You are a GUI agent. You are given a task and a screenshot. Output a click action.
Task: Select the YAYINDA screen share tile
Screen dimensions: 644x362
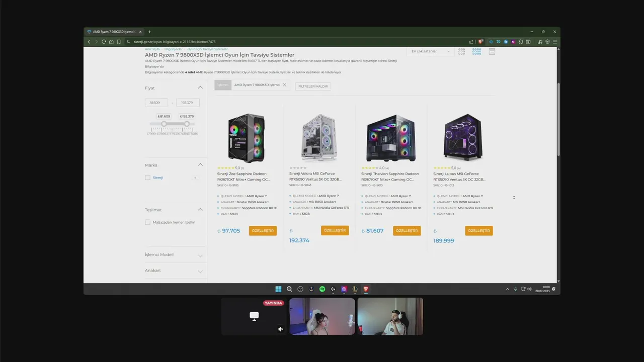254,316
